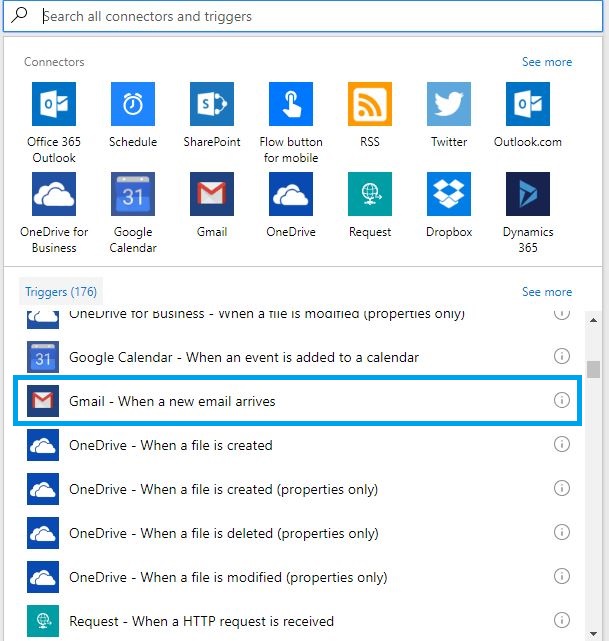See more triggers link
609x641 pixels.
coord(547,291)
